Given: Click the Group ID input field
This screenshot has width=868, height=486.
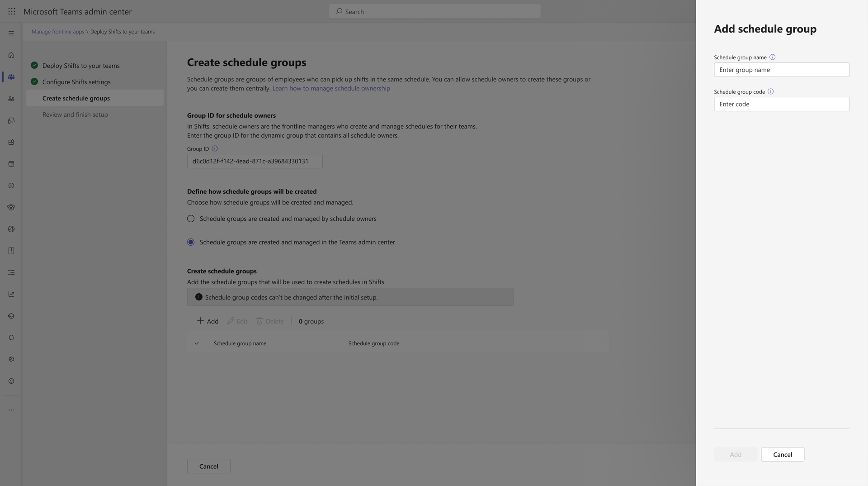Looking at the screenshot, I should pyautogui.click(x=255, y=161).
